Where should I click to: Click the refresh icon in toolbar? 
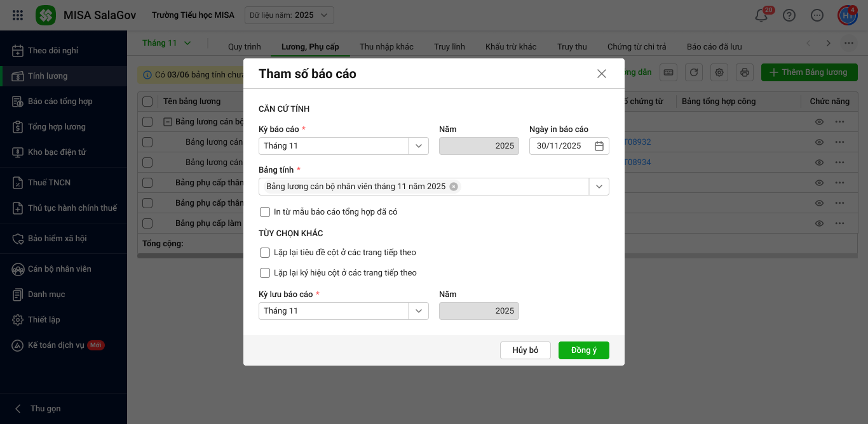[x=694, y=72]
